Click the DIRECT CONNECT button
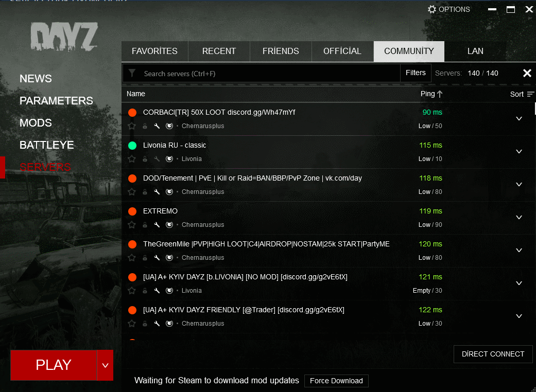The image size is (536, 392). click(x=493, y=354)
